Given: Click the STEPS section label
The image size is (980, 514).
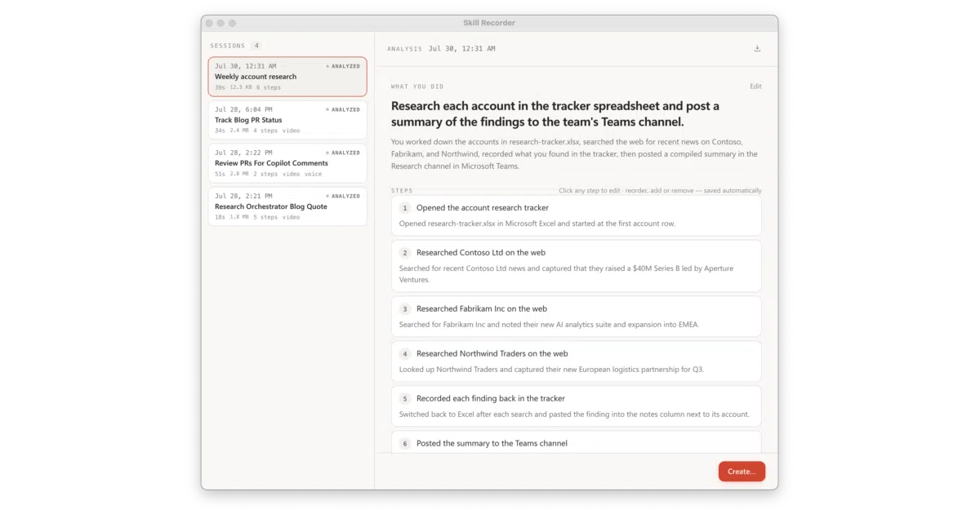Looking at the screenshot, I should [402, 191].
